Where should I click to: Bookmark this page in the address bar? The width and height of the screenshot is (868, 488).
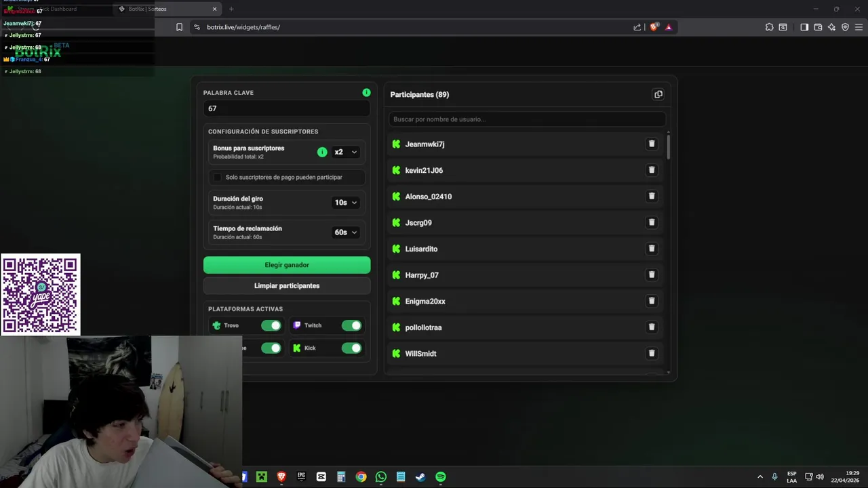click(x=179, y=27)
